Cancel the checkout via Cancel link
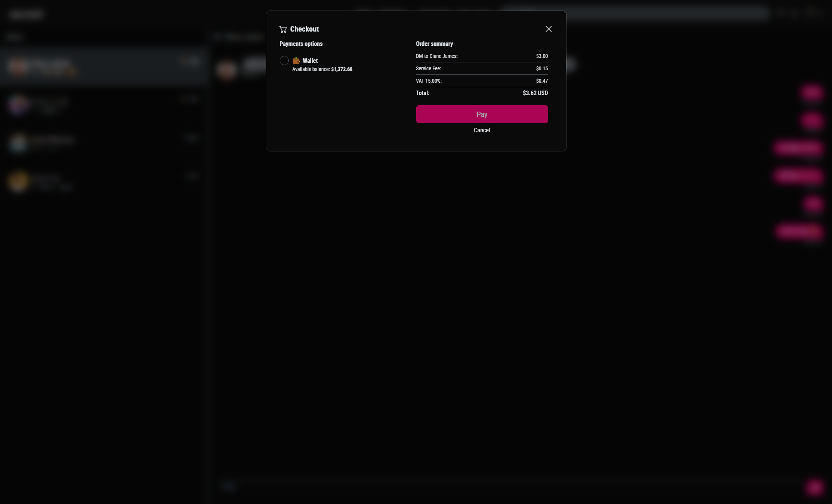This screenshot has width=832, height=504. pos(482,130)
